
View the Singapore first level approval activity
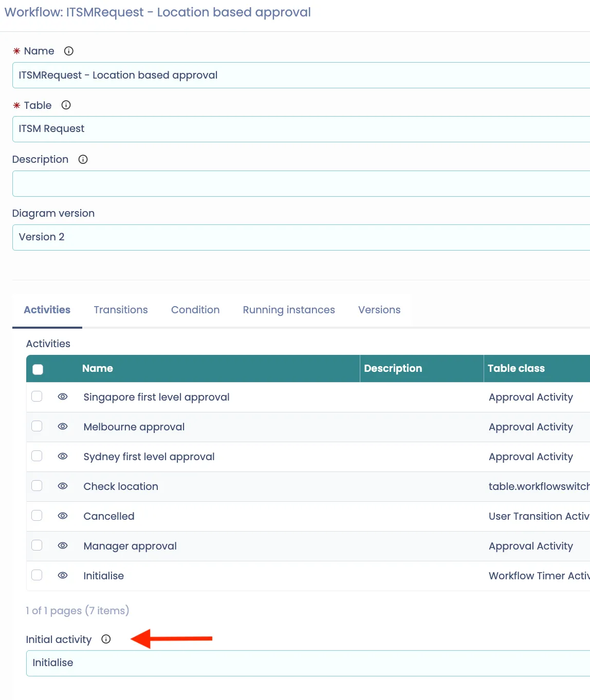63,396
